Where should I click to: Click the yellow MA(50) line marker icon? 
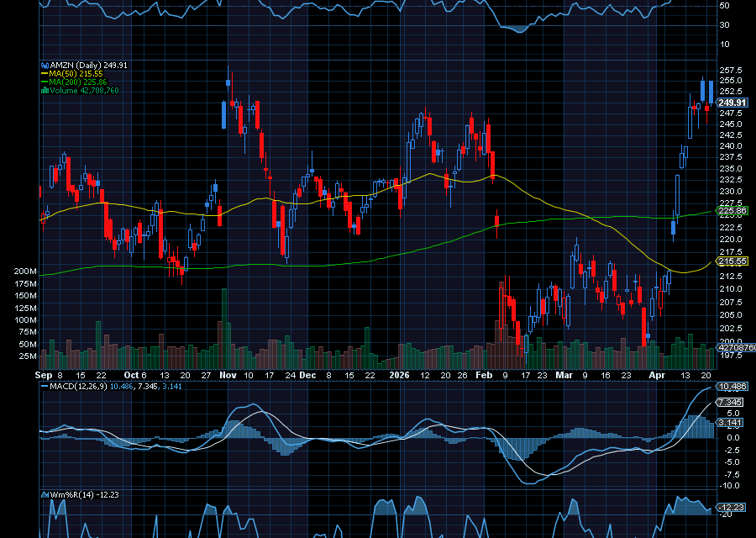pyautogui.click(x=45, y=73)
